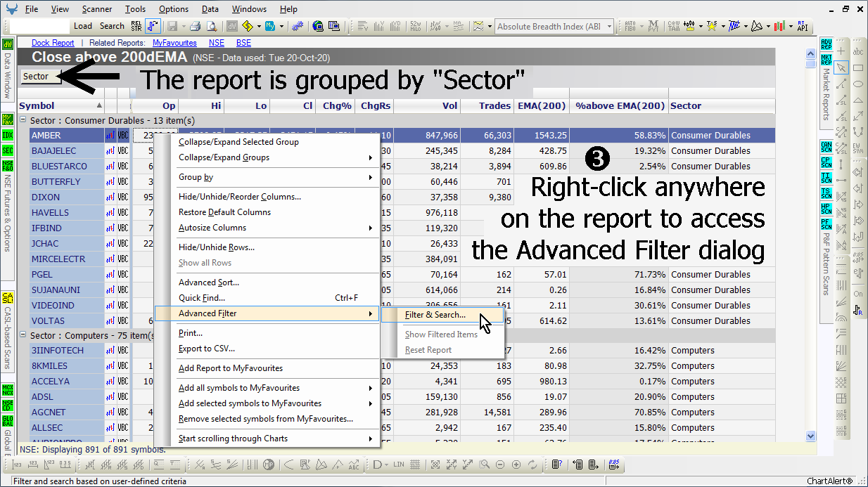Choose Advanced Sort from context menu

(x=266, y=283)
